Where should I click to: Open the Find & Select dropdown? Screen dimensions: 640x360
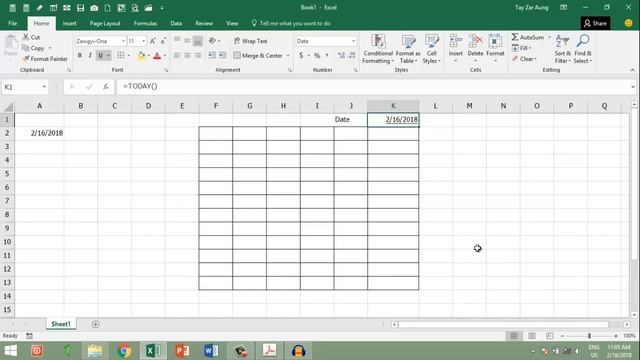pyautogui.click(x=582, y=49)
